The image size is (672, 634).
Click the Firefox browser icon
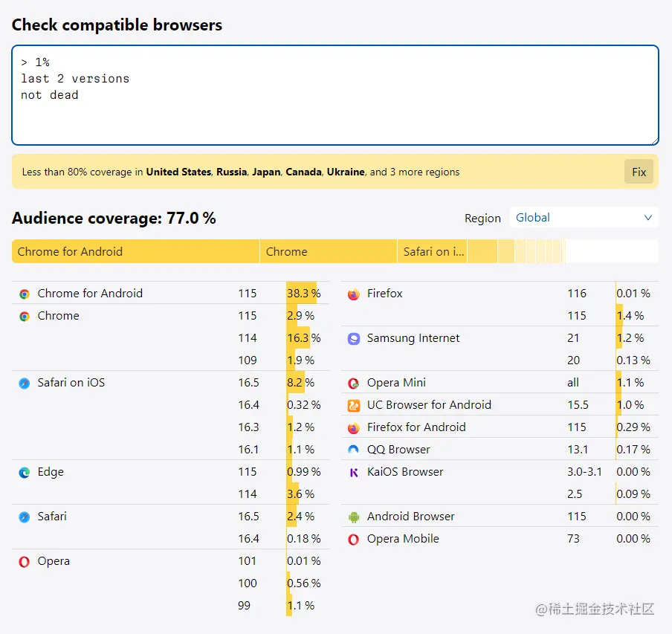coord(354,294)
